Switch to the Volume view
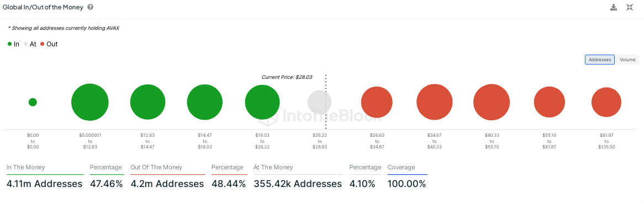Image resolution: width=644 pixels, height=203 pixels. click(x=627, y=60)
